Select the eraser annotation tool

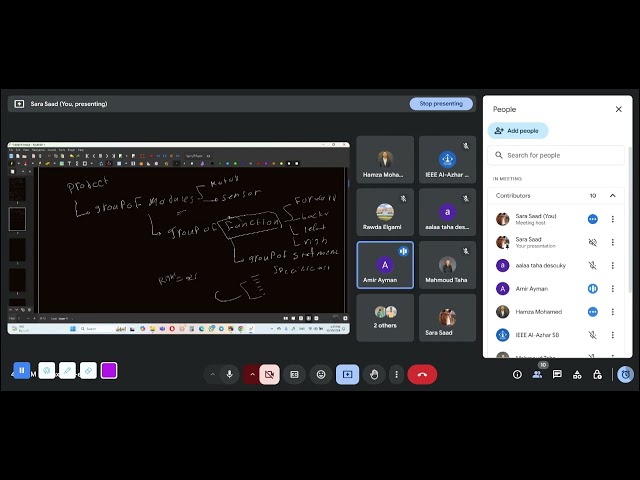point(88,371)
